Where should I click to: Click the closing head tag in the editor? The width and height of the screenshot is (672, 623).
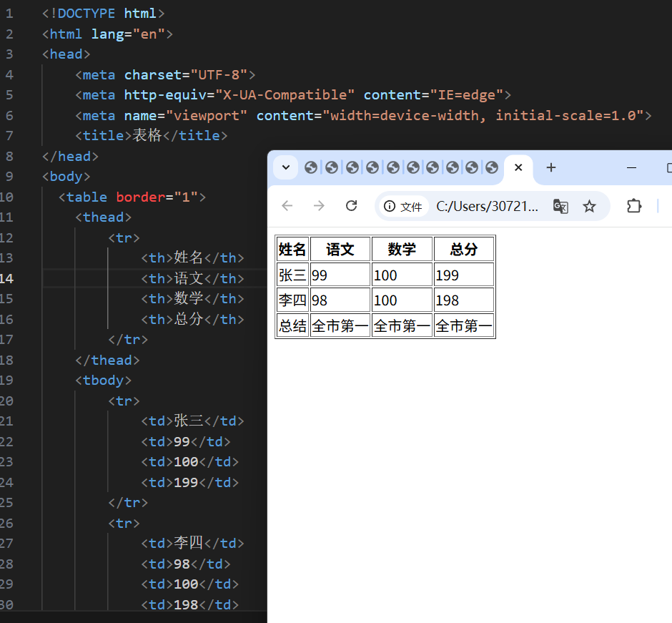point(70,157)
